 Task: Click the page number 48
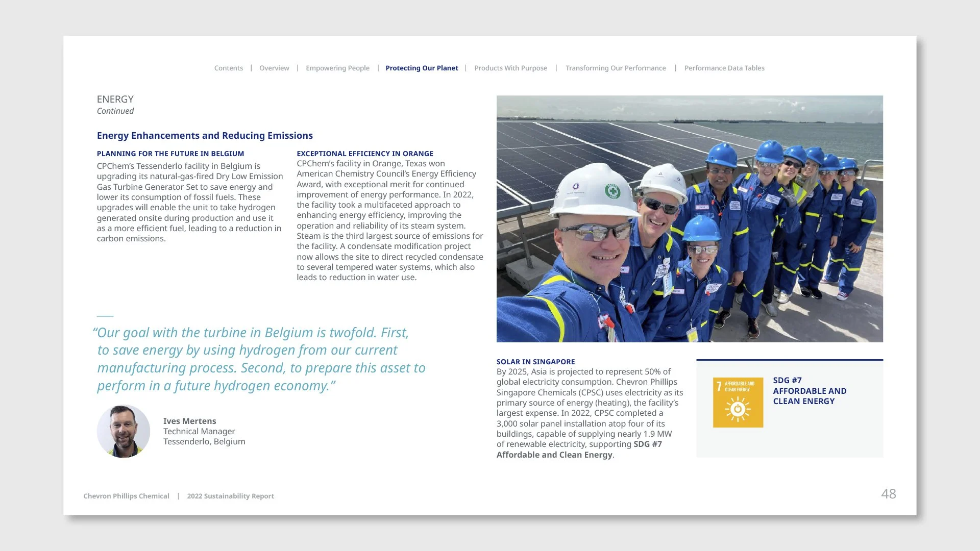click(x=888, y=494)
